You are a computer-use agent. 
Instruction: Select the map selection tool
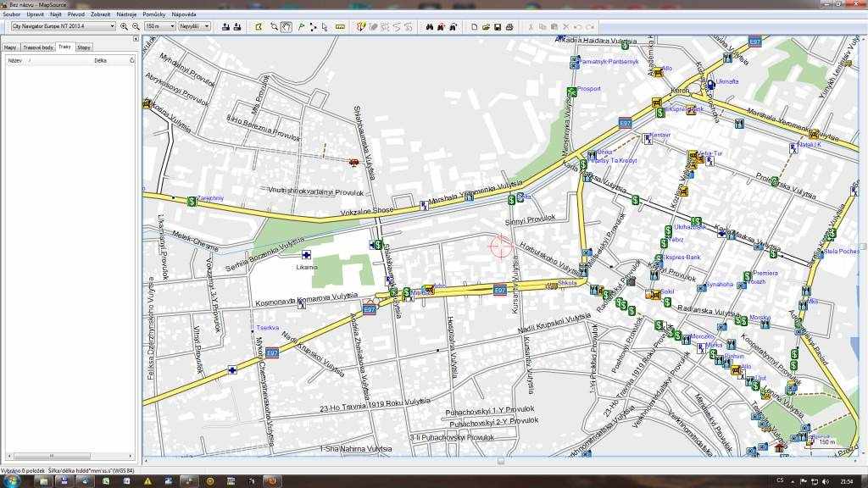coord(259,26)
